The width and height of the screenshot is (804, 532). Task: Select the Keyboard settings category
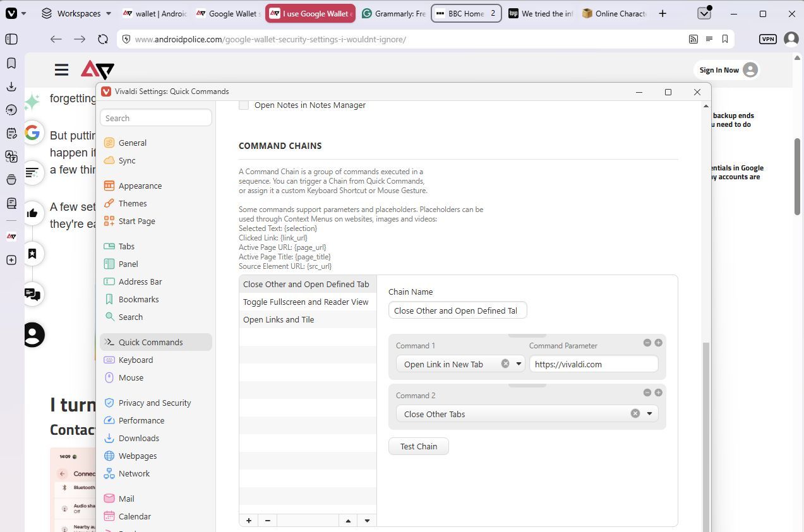pyautogui.click(x=156, y=360)
